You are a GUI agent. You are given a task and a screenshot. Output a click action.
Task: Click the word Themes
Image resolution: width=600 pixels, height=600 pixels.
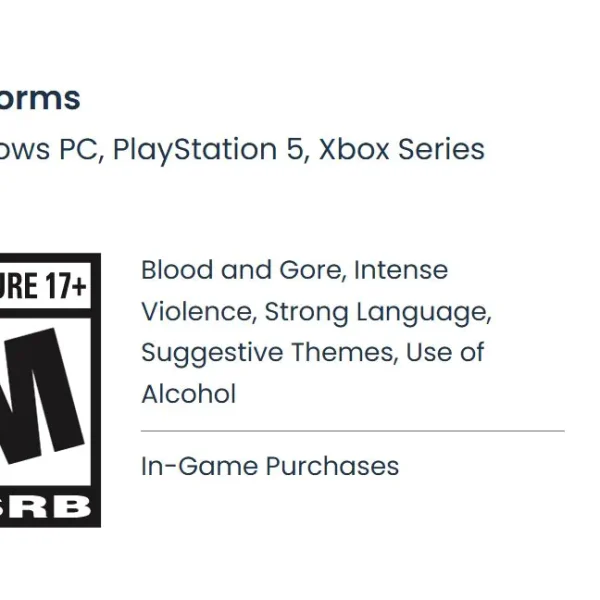click(345, 352)
